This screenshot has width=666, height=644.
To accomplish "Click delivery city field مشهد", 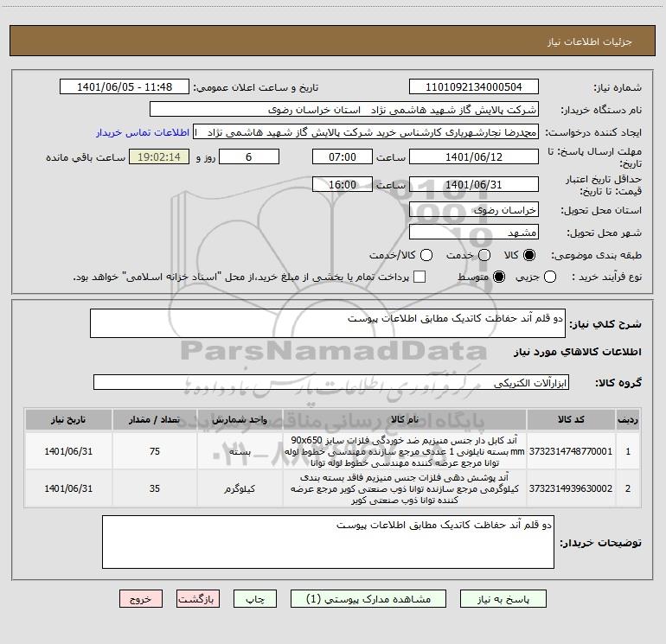I will [x=474, y=232].
